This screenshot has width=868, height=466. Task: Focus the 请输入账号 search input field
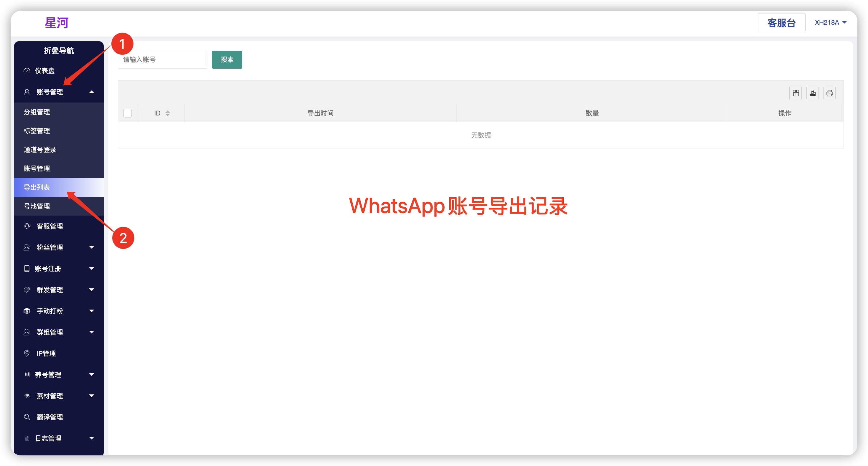click(162, 60)
